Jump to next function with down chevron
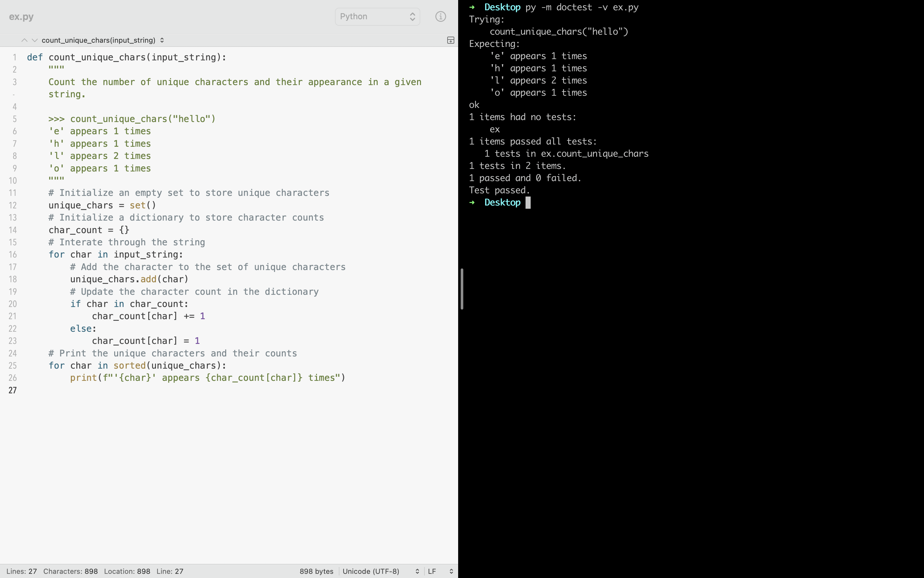 pos(35,40)
